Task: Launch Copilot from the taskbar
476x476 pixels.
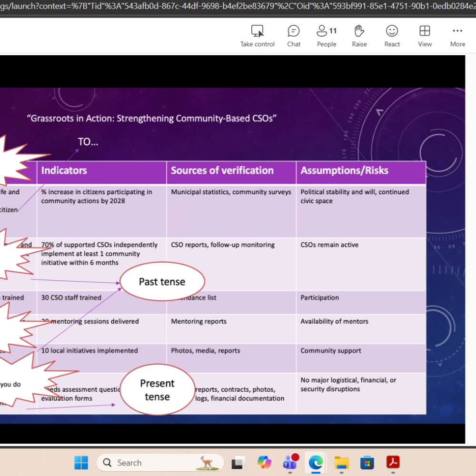Action: click(264, 462)
